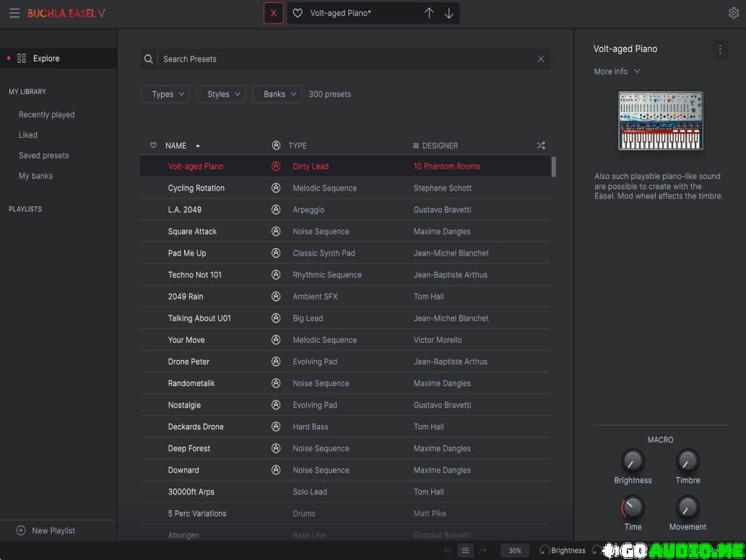Click the Time macro knob

tap(633, 507)
